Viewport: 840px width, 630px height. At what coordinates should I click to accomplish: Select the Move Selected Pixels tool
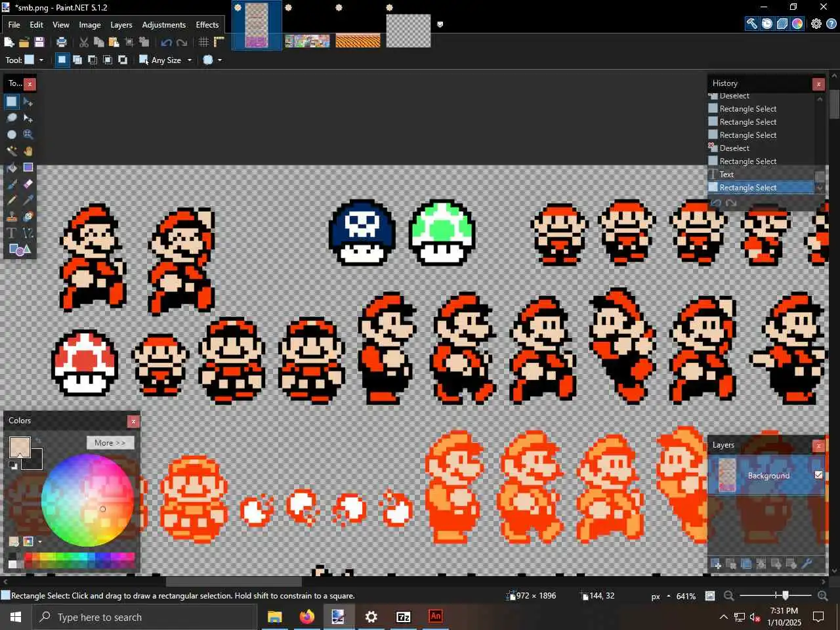coord(28,102)
